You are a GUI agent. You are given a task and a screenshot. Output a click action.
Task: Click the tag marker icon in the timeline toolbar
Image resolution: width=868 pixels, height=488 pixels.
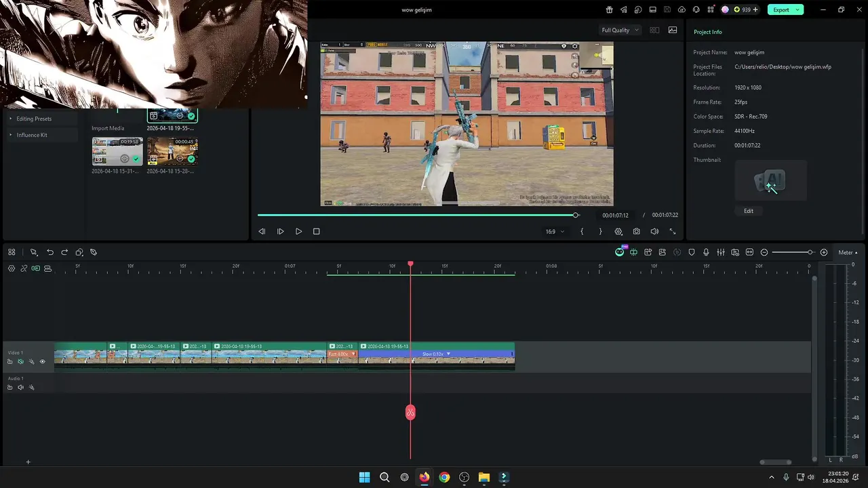[x=94, y=252]
